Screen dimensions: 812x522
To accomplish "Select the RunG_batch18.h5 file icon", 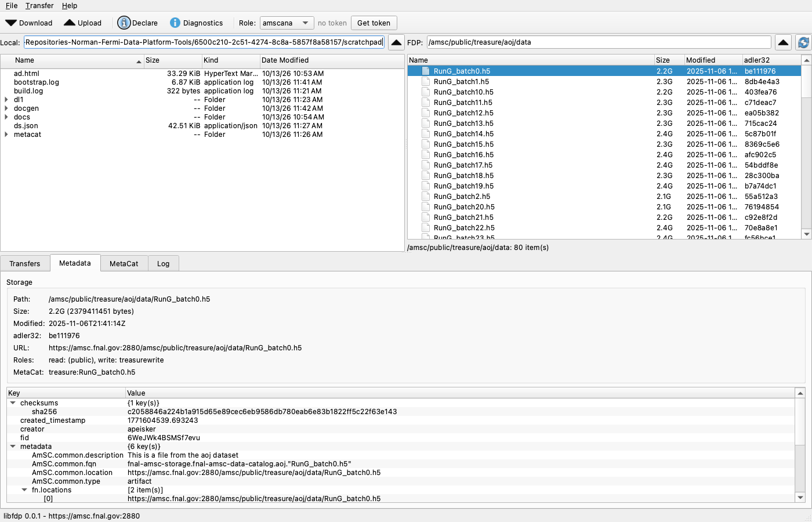I will point(426,176).
